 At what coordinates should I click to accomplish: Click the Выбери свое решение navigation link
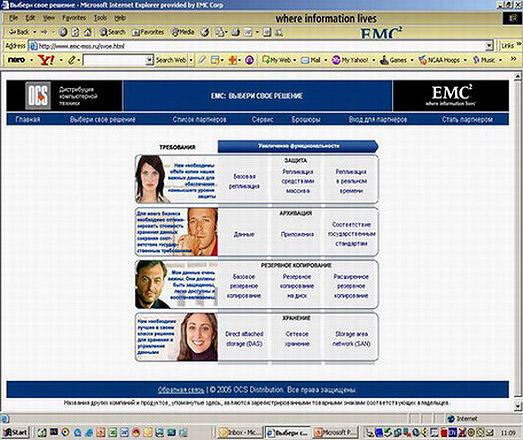103,119
